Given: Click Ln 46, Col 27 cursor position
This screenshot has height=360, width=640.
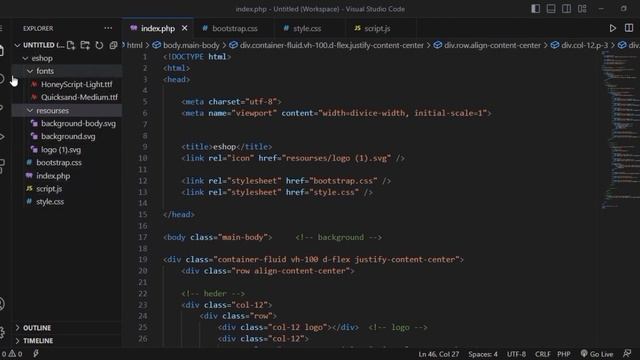Looking at the screenshot, I should pyautogui.click(x=438, y=354).
